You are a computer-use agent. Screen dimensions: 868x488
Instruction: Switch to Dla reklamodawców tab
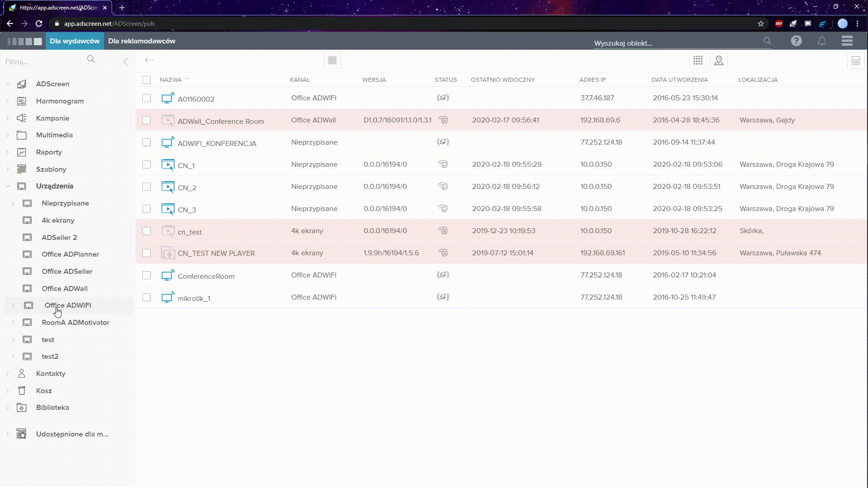pos(142,41)
